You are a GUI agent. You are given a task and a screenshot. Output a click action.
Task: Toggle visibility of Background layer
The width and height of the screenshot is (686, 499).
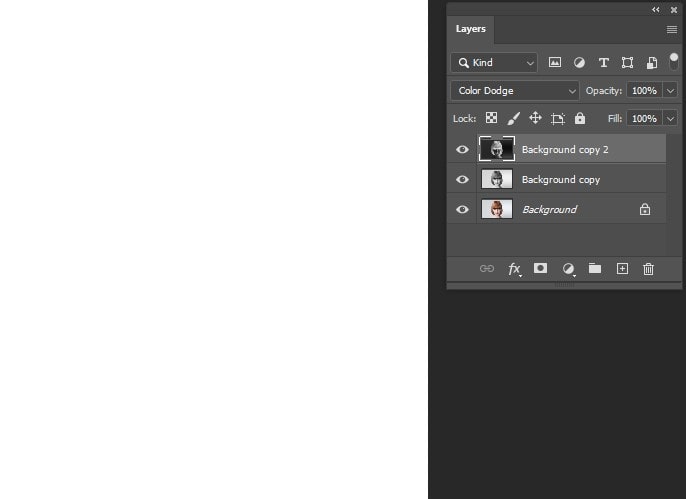(x=462, y=209)
